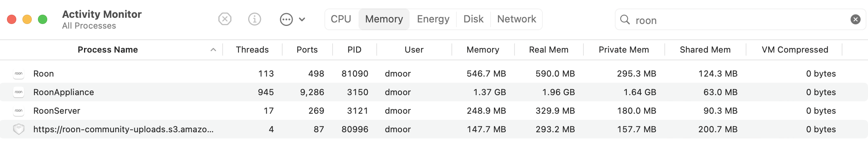Image resolution: width=868 pixels, height=157 pixels.
Task: Click the Roon app icon in first row
Action: point(19,73)
